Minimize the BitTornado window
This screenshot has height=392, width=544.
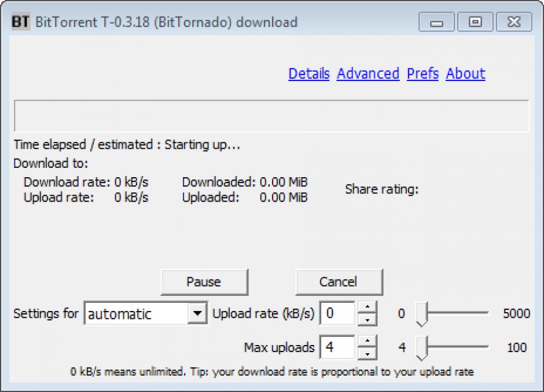pos(436,22)
